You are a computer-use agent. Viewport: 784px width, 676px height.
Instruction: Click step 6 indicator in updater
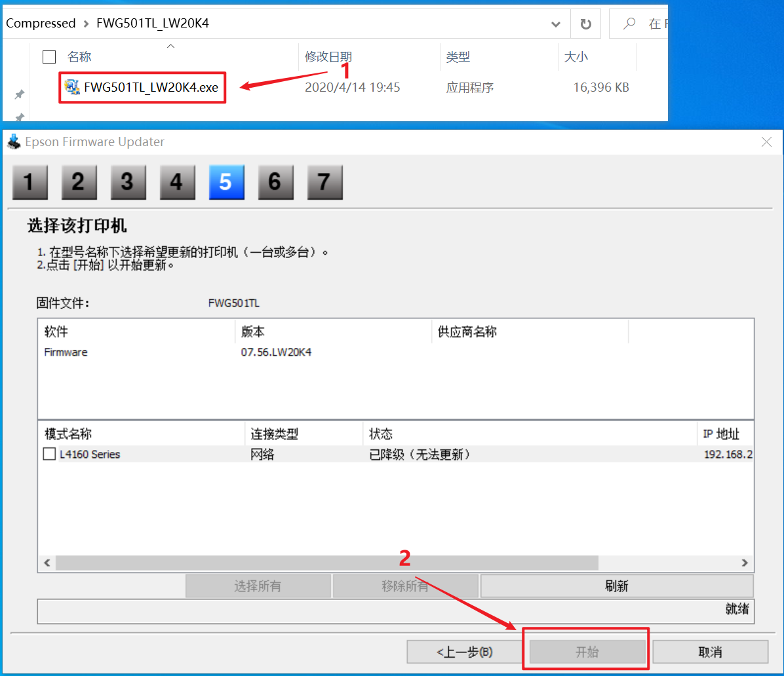275,182
